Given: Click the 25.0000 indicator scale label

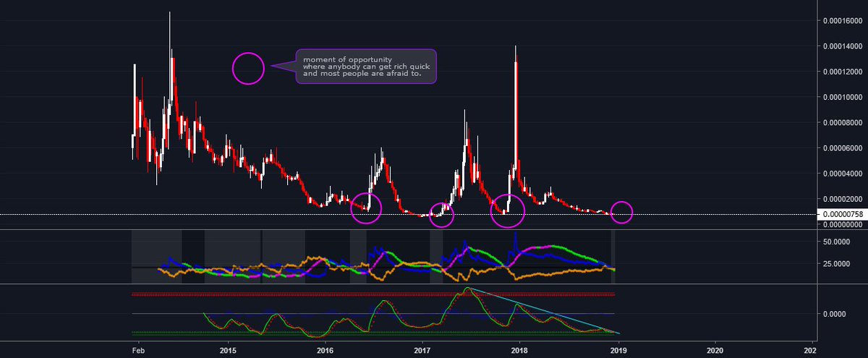Looking at the screenshot, I should [836, 265].
